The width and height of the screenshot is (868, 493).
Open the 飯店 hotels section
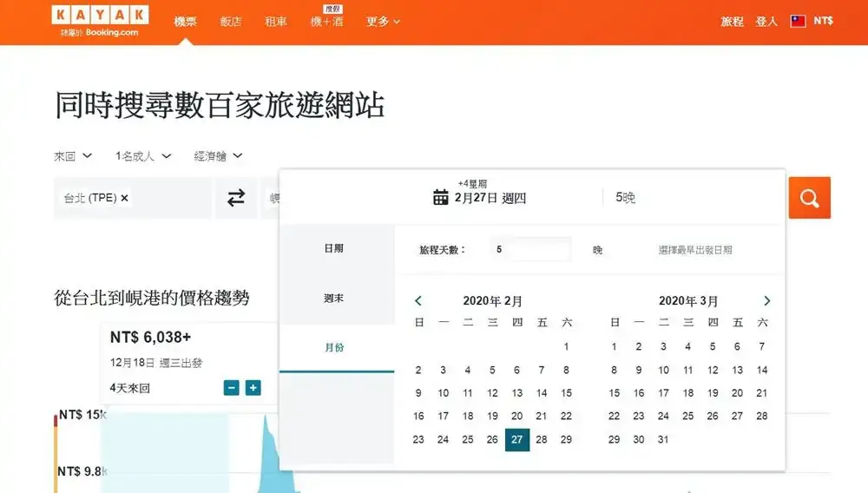pyautogui.click(x=231, y=21)
